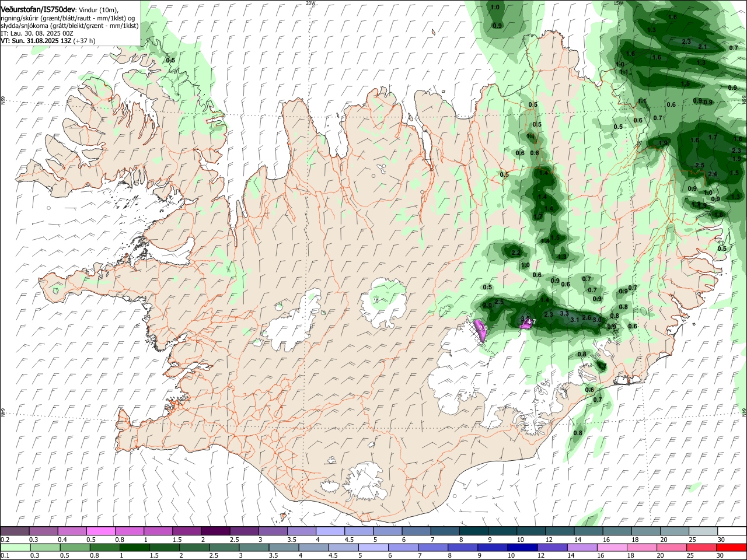747x560 pixels.
Task: Click the bright pink 0.5 swatch in upper legend row
Action: coord(100,531)
